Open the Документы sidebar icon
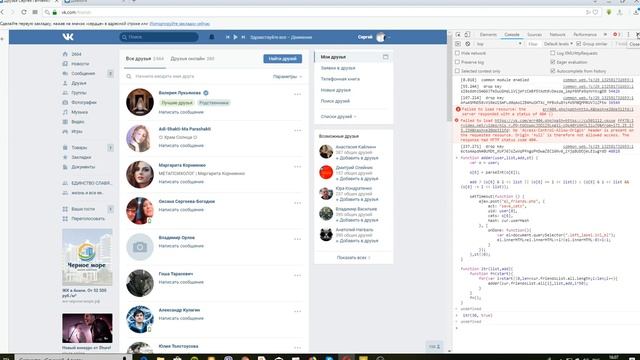Screen dimensions: 640x360 65,167
